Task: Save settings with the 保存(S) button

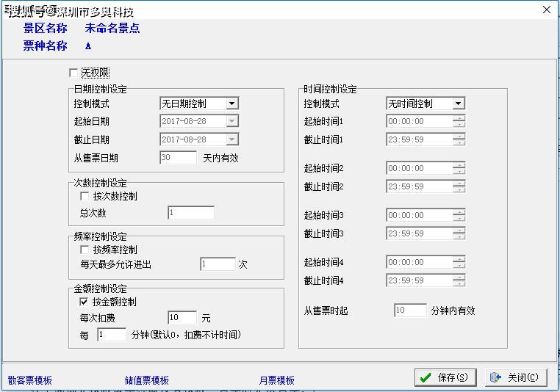Action: [445, 377]
